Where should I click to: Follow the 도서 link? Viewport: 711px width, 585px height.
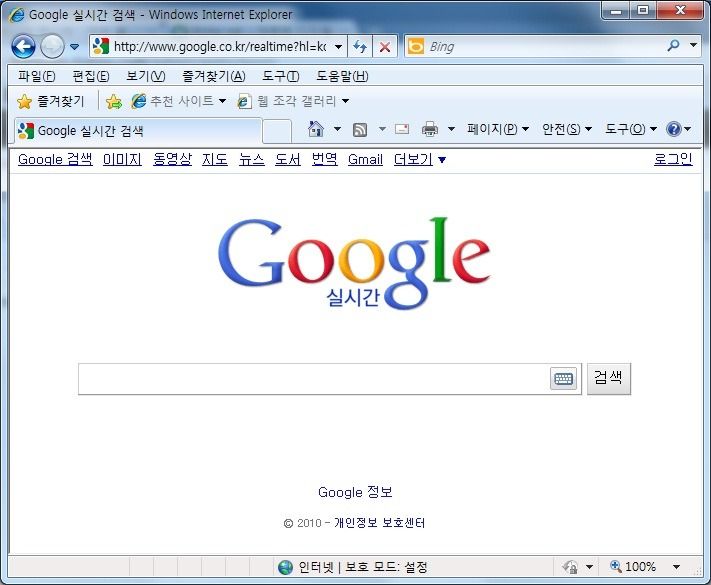(288, 160)
